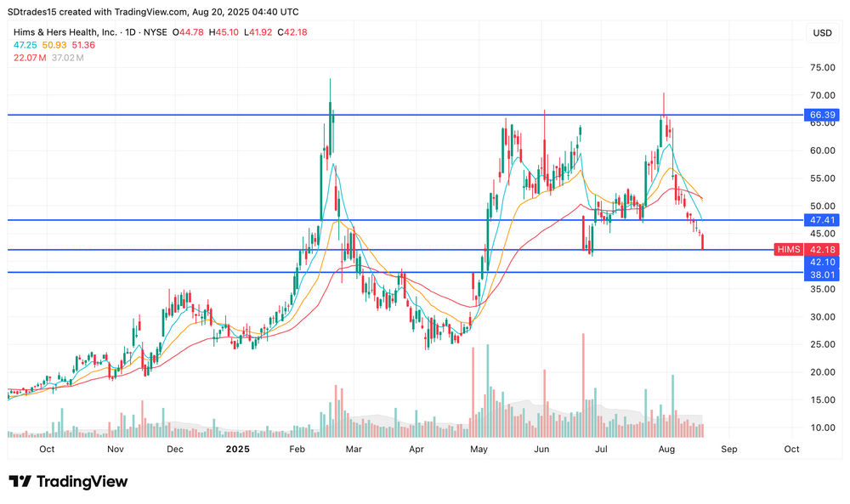
Task: Click the Hims & Hers Health, Inc. symbol title
Action: (x=65, y=32)
